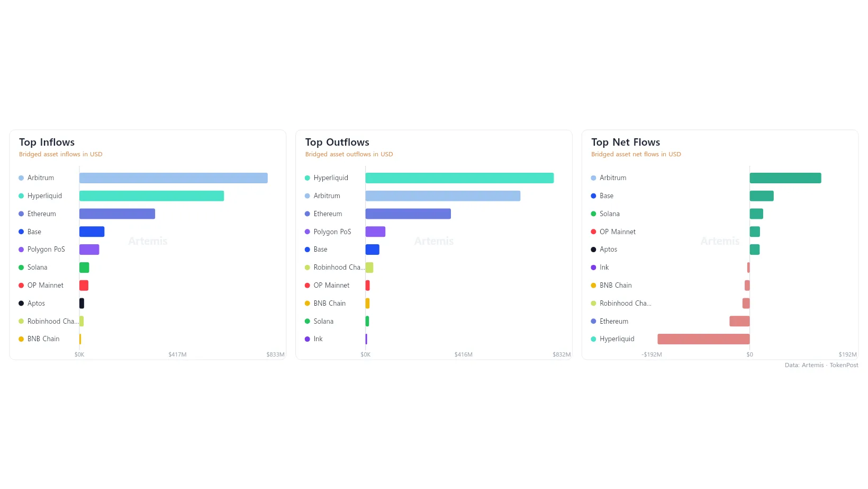Screen dimensions: 868x489
Task: Click the Hyperliquid bar in Top Inflows
Action: pos(151,196)
